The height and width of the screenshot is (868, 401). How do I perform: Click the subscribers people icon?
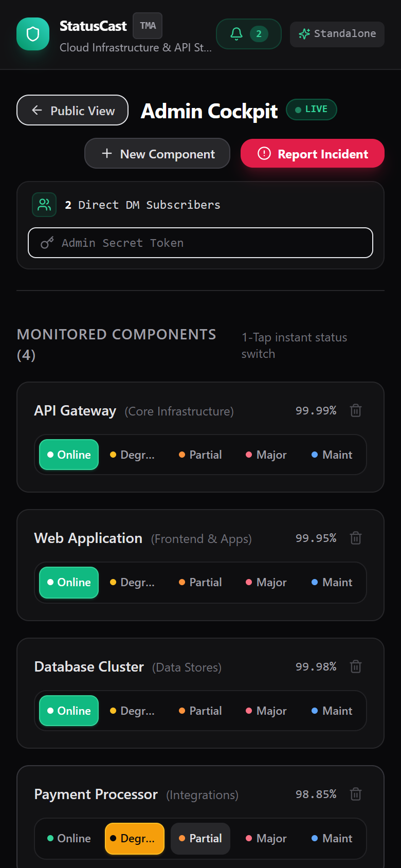(x=44, y=205)
